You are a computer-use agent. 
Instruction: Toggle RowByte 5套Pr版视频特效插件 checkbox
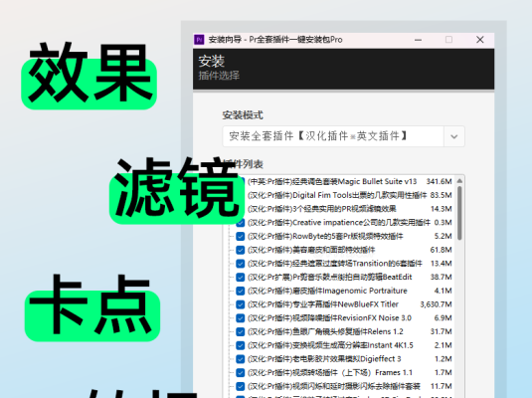pyautogui.click(x=241, y=237)
